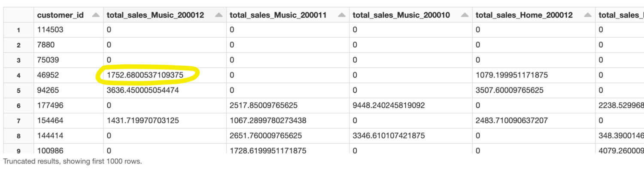Image resolution: width=644 pixels, height=172 pixels.
Task: Click the value 9448.240245819092
Action: pyautogui.click(x=389, y=106)
